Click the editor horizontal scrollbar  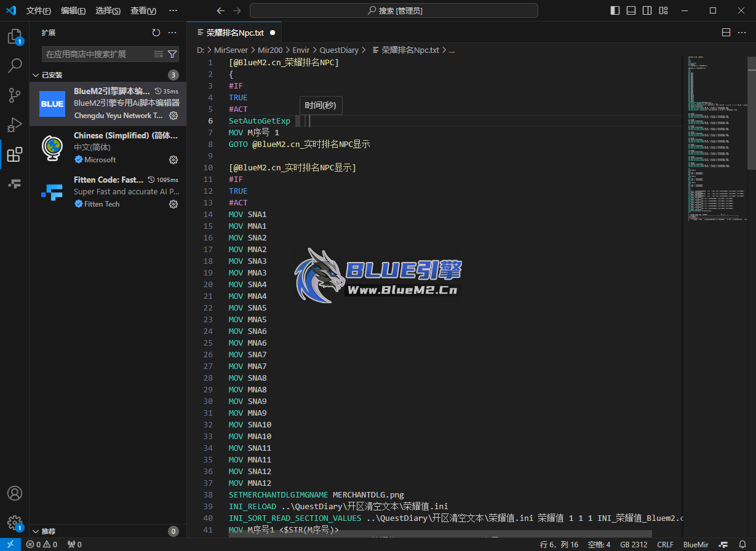point(440,534)
